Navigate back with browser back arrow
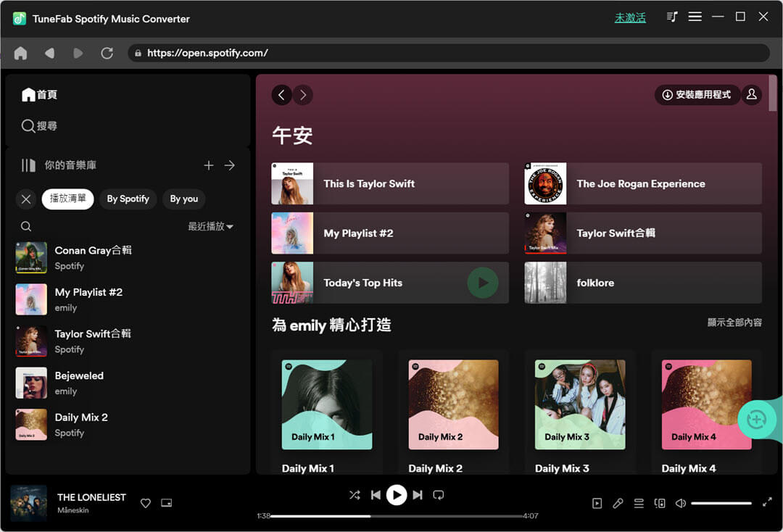Screen dimensions: 783x532 (49, 53)
